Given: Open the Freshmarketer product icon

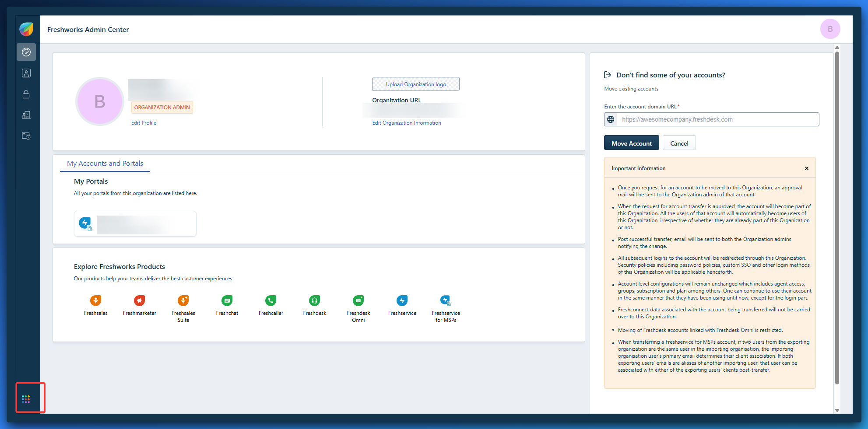Looking at the screenshot, I should click(x=139, y=300).
